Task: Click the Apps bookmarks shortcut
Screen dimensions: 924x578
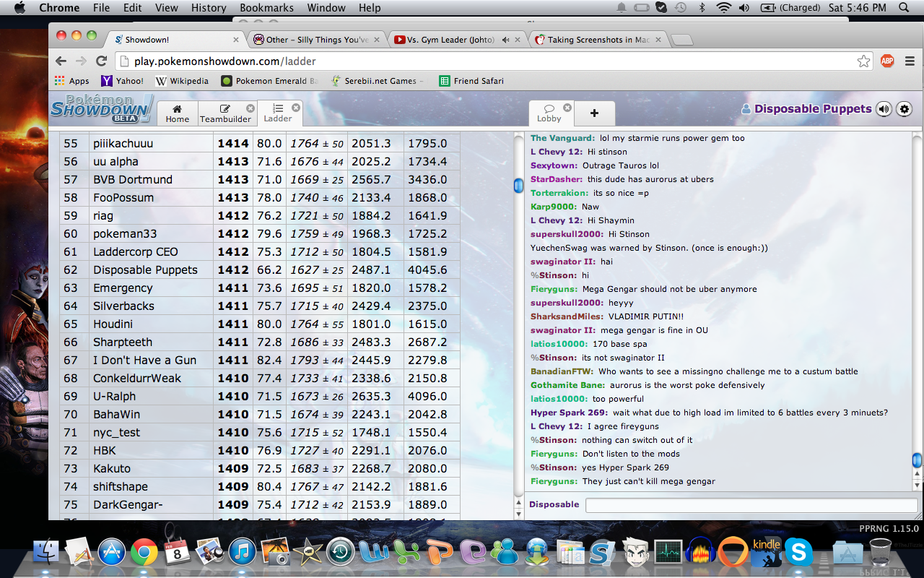Action: pos(71,81)
